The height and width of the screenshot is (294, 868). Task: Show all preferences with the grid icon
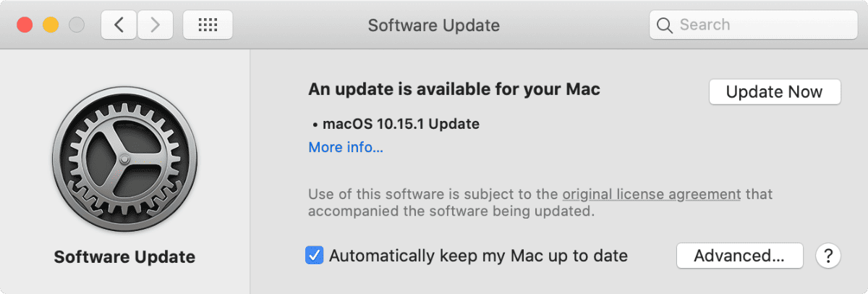pos(208,25)
